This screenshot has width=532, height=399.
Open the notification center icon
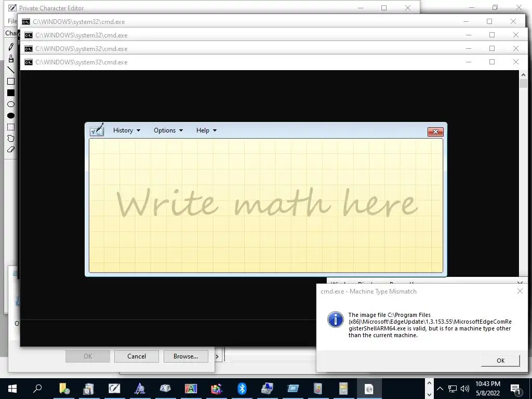pyautogui.click(x=515, y=389)
